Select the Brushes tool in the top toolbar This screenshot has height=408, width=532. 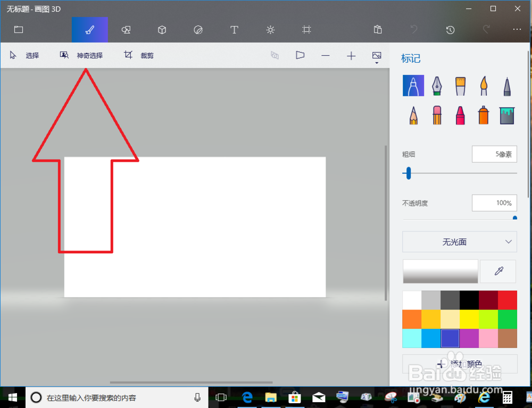click(x=90, y=30)
